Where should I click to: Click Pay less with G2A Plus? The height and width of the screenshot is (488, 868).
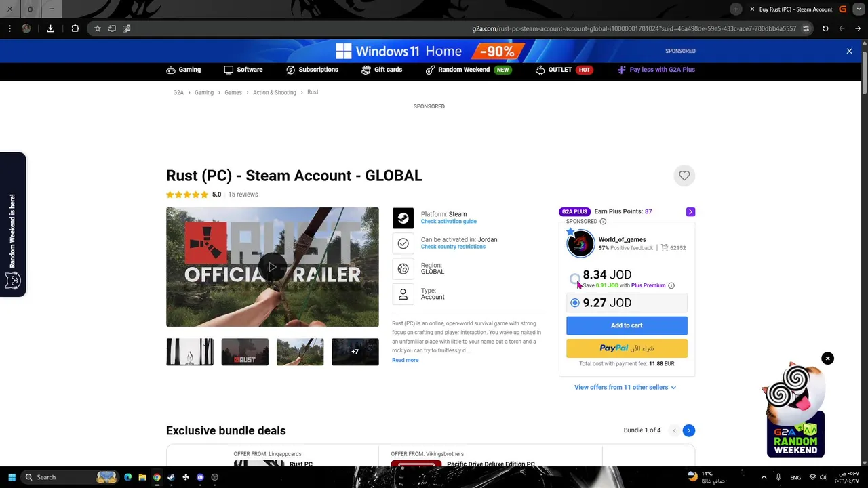[656, 70]
